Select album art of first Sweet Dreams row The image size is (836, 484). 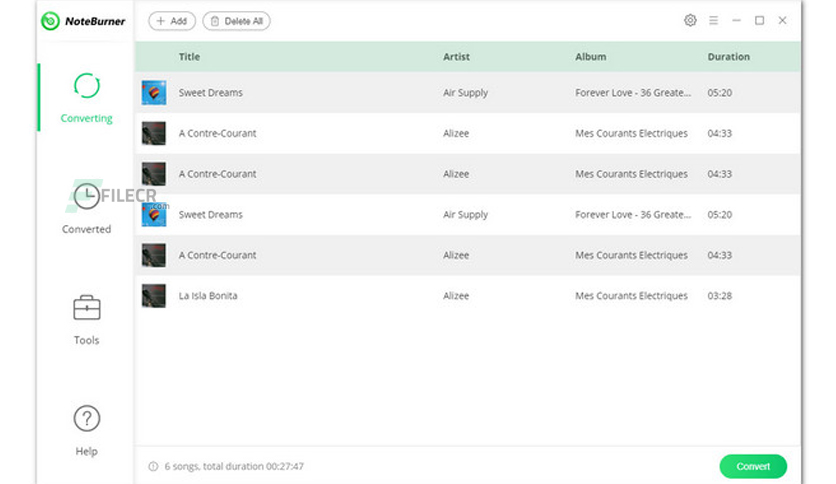click(x=154, y=93)
